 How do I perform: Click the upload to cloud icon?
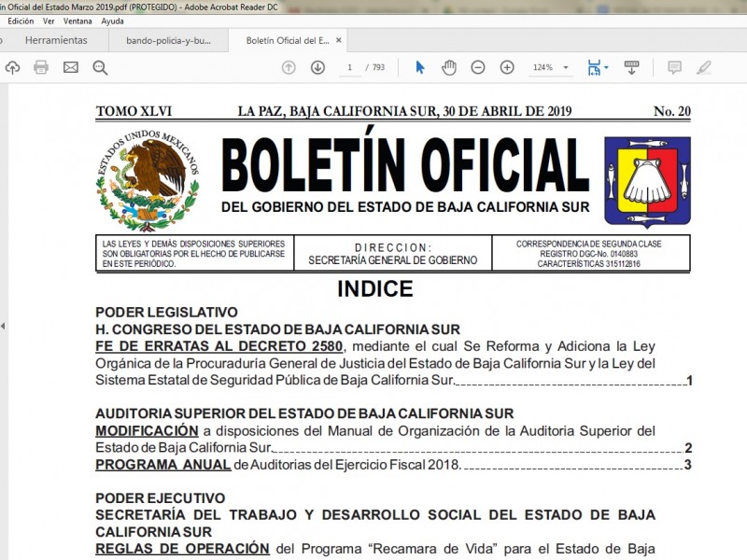pyautogui.click(x=12, y=67)
